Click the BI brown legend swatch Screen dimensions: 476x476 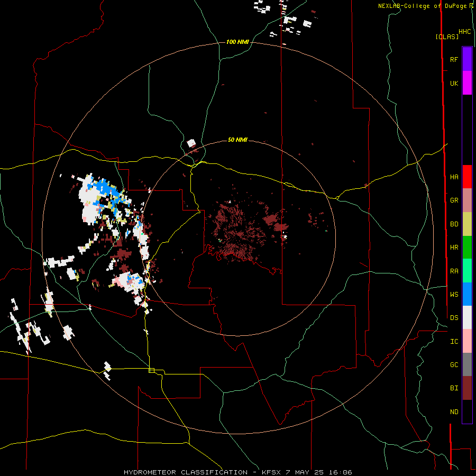(467, 388)
